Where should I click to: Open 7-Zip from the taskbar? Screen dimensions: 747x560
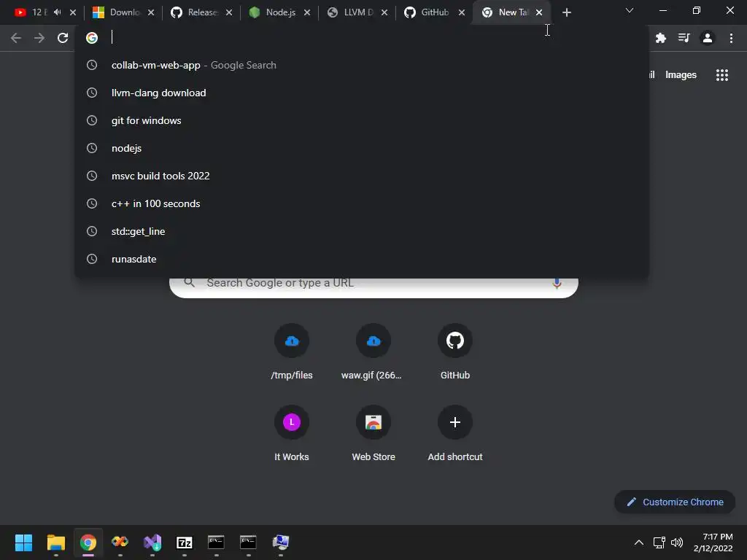[x=185, y=542]
